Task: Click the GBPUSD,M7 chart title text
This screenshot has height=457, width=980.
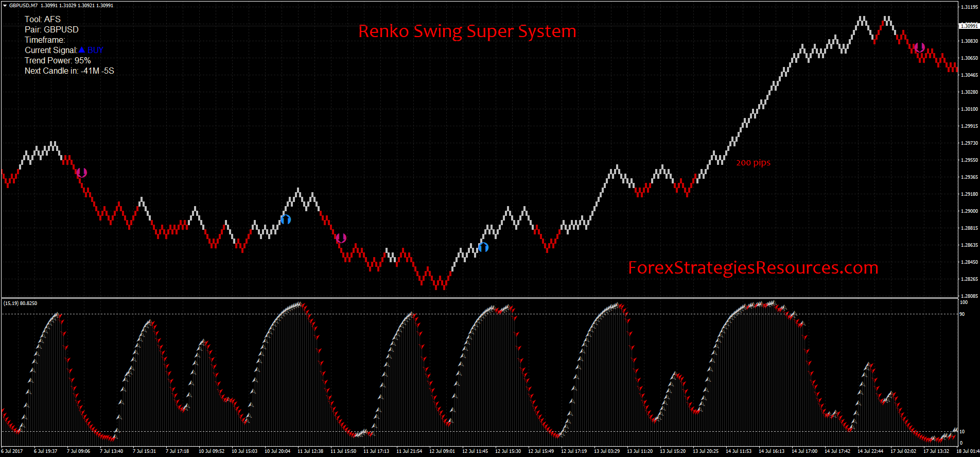Action: (23, 6)
